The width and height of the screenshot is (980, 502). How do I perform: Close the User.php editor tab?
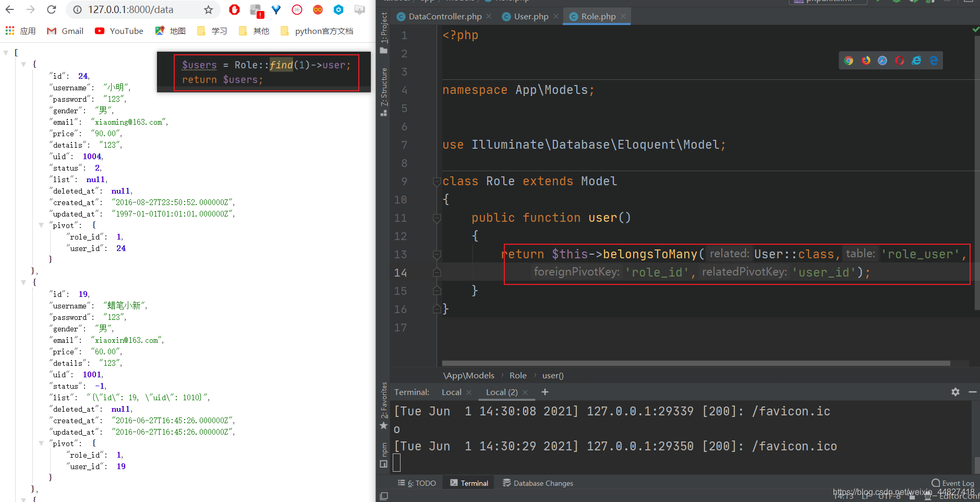[x=556, y=16]
